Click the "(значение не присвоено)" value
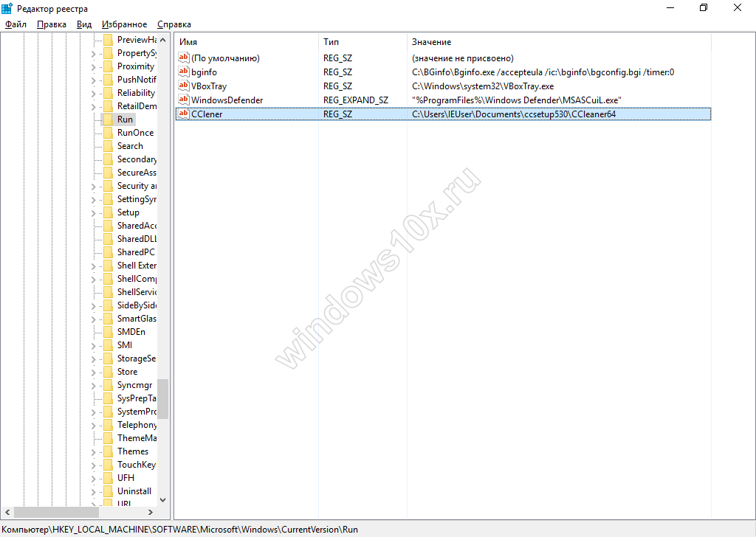This screenshot has width=756, height=537. (x=462, y=58)
